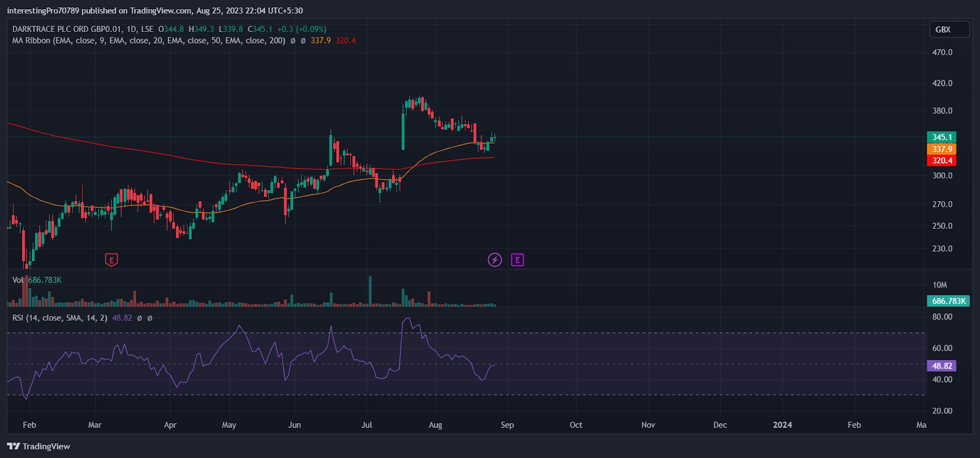Click the 300.0 price axis label
This screenshot has height=458, width=980.
[942, 175]
